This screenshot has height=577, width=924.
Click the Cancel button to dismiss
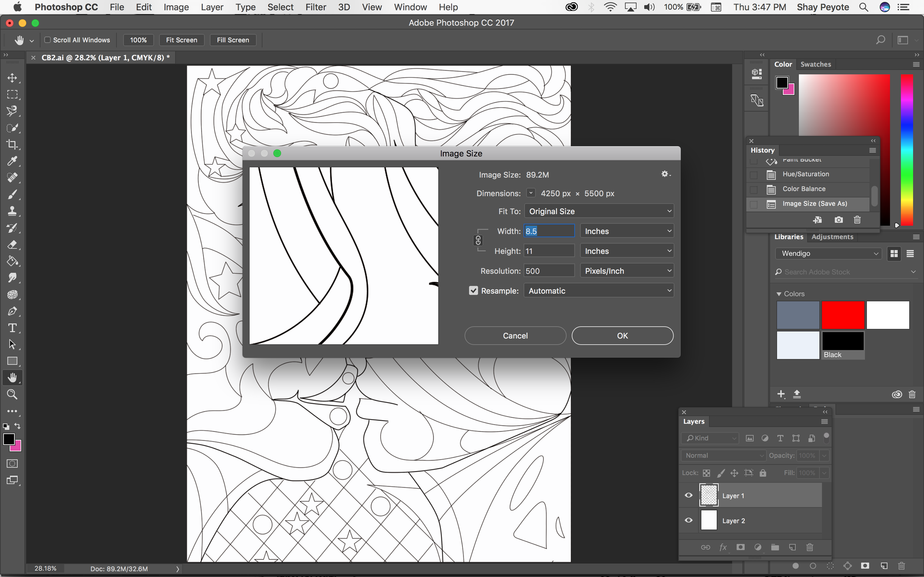[516, 335]
